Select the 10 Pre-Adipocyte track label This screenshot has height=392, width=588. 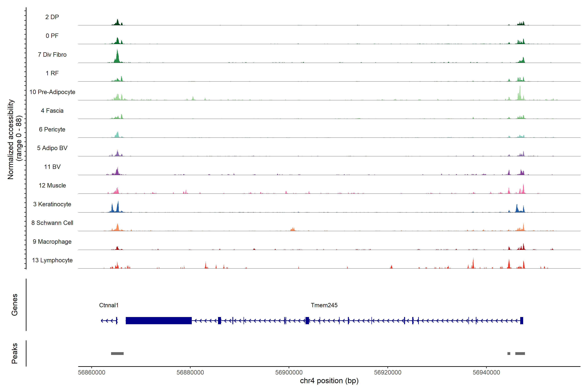pyautogui.click(x=52, y=92)
